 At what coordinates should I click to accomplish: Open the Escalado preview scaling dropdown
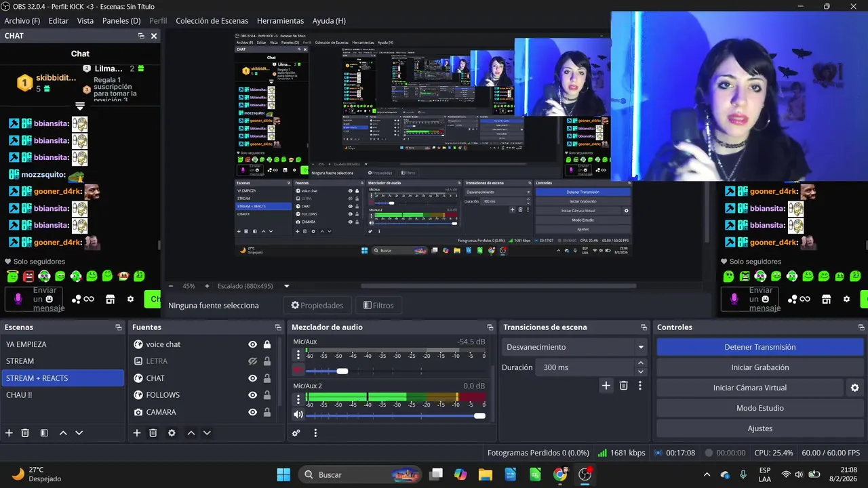click(253, 286)
